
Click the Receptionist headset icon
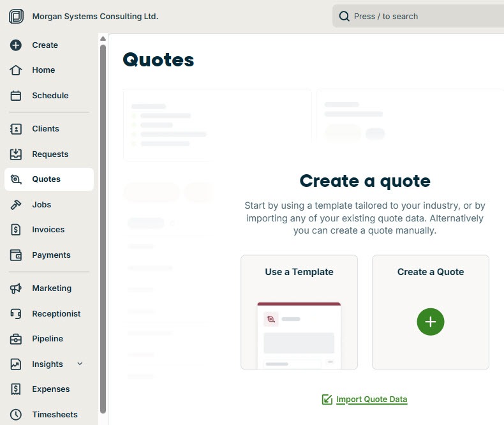(x=16, y=313)
